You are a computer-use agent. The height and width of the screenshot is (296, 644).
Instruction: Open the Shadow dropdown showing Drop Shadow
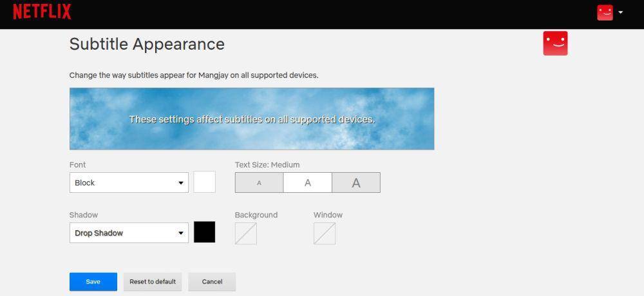[129, 233]
